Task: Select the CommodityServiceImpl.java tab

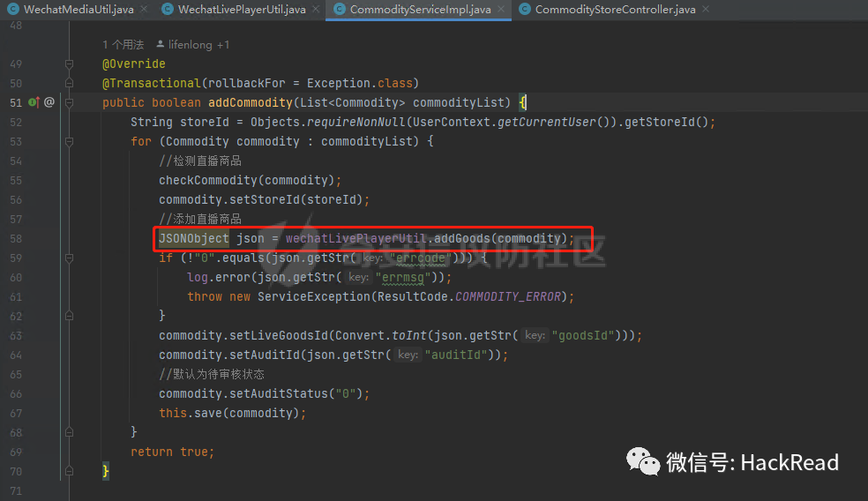Action: [420, 10]
